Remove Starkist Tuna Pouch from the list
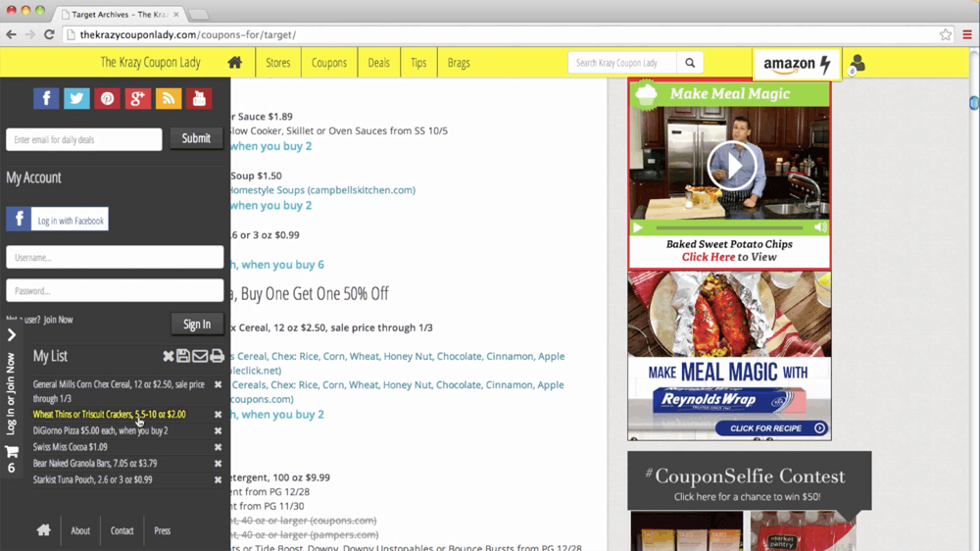The width and height of the screenshot is (980, 551). (219, 479)
